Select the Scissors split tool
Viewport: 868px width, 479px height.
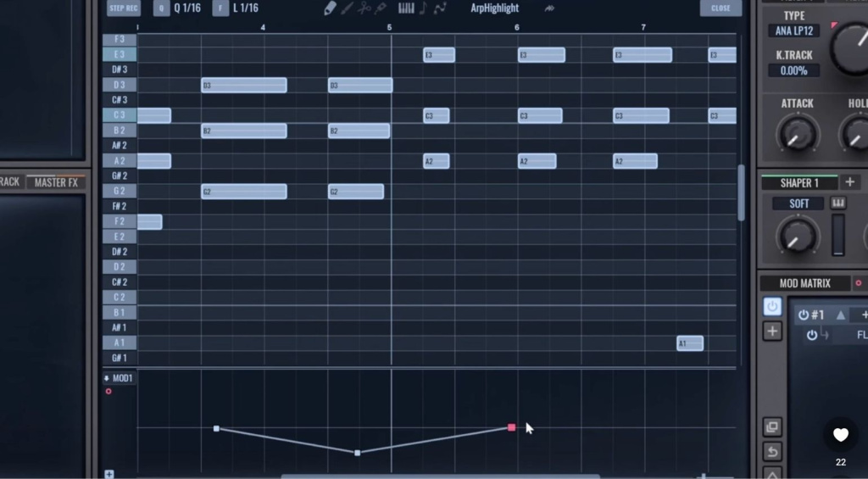point(364,8)
